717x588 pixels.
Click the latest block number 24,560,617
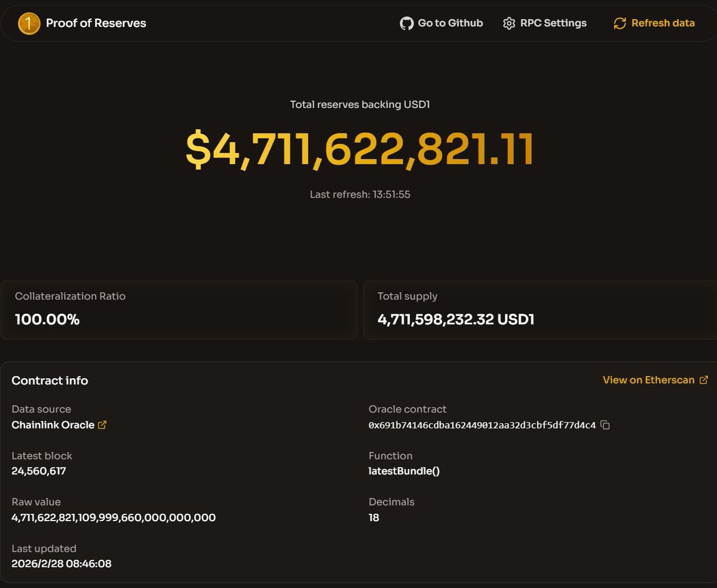pyautogui.click(x=39, y=471)
